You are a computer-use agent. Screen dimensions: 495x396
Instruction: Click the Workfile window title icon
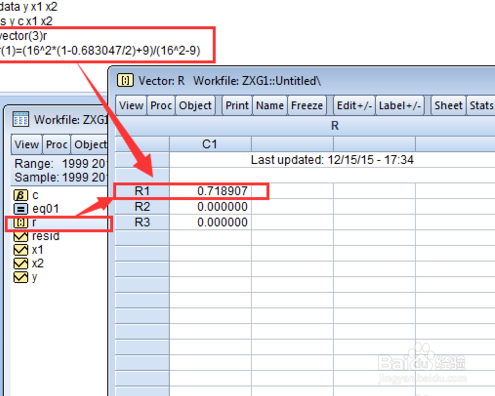(x=21, y=119)
